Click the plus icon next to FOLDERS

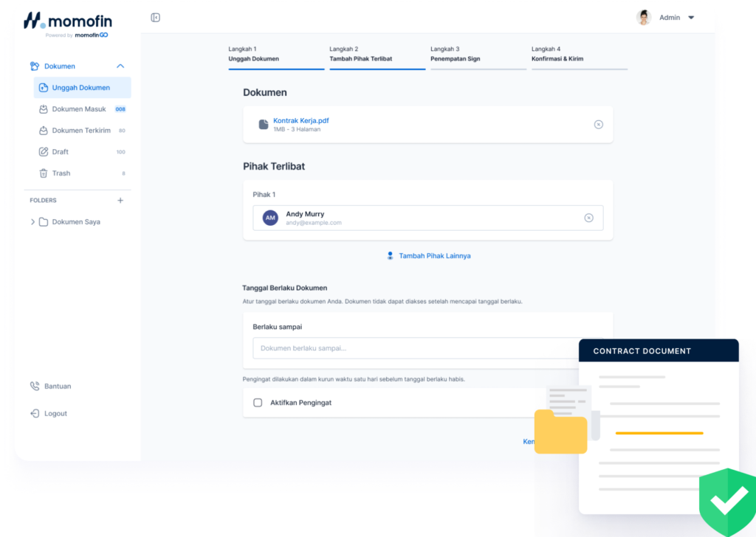120,201
